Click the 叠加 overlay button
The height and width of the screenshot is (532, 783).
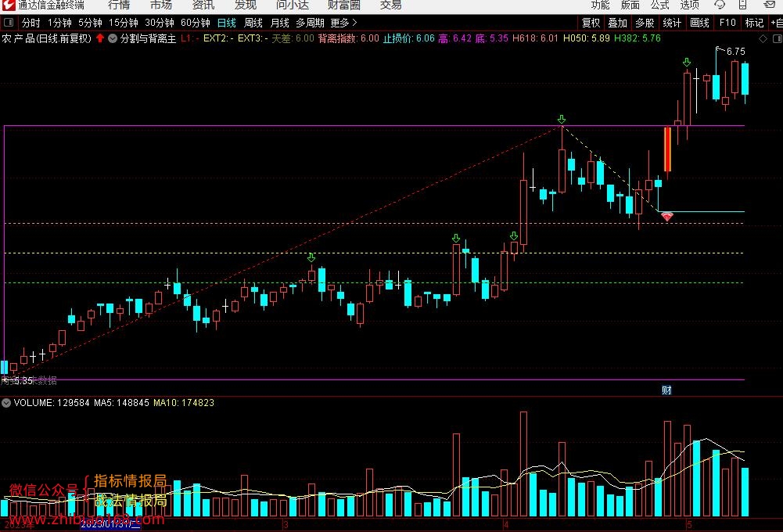coord(618,23)
